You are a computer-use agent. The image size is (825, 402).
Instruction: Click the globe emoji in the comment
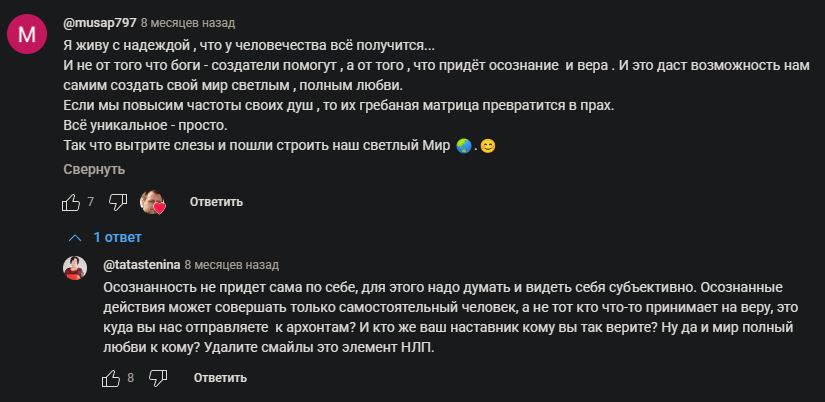pyautogui.click(x=464, y=146)
